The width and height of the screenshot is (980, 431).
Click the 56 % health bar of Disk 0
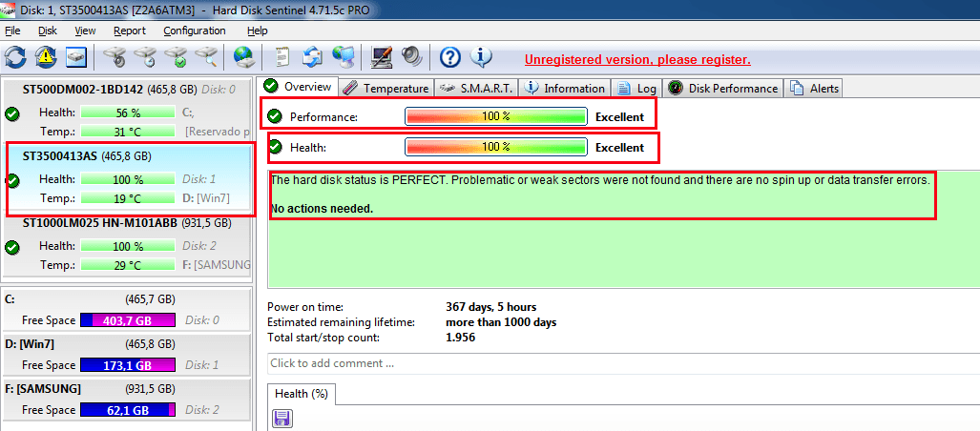128,113
